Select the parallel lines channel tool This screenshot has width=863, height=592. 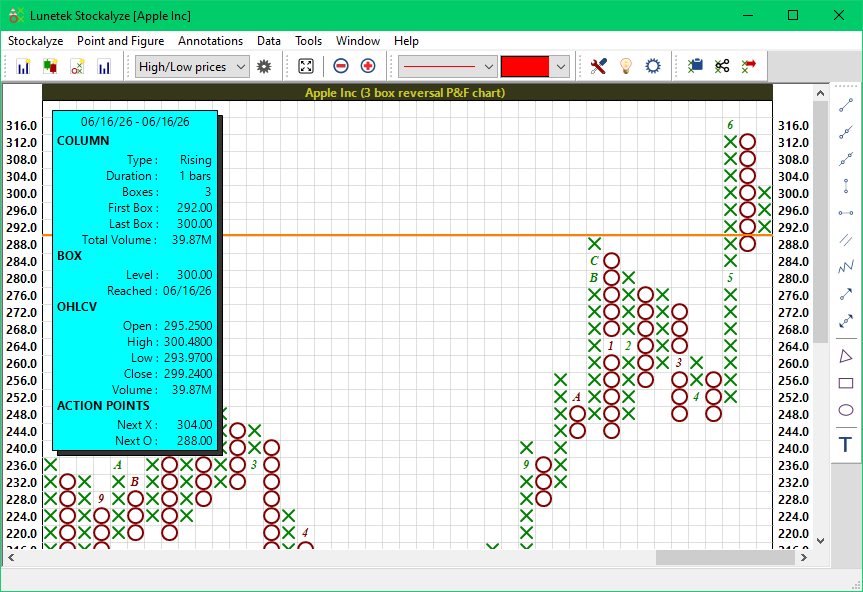(846, 240)
